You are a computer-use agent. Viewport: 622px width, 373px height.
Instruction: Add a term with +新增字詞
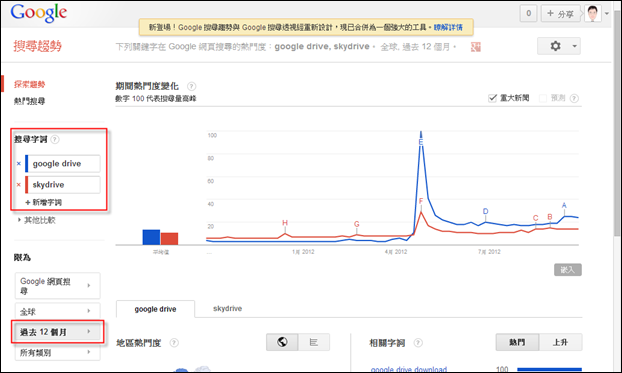[44, 202]
